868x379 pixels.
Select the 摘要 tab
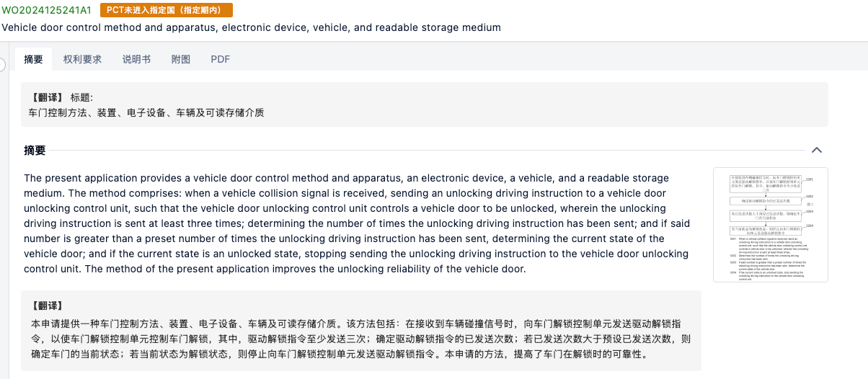[x=33, y=59]
